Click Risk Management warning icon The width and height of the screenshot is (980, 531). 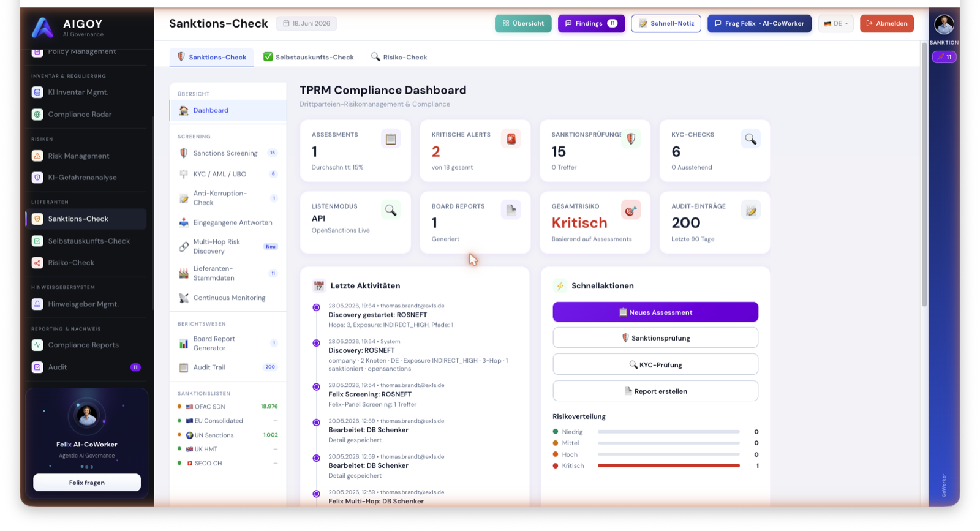point(37,156)
